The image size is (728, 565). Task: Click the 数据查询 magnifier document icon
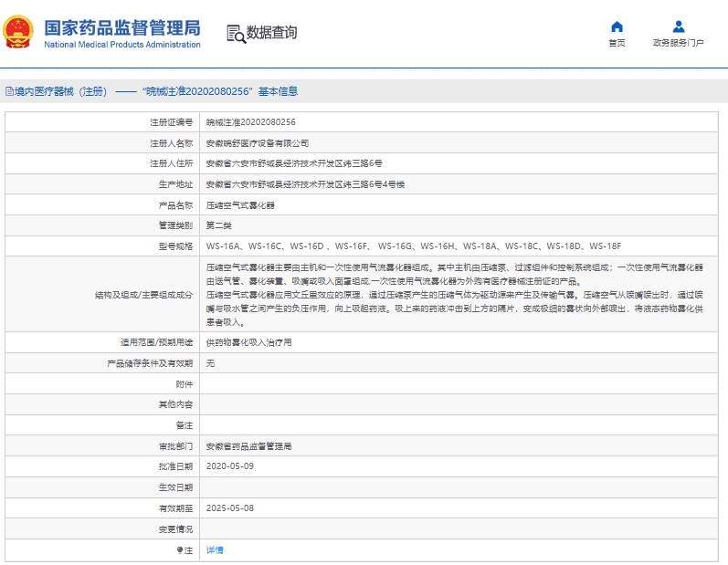[236, 34]
